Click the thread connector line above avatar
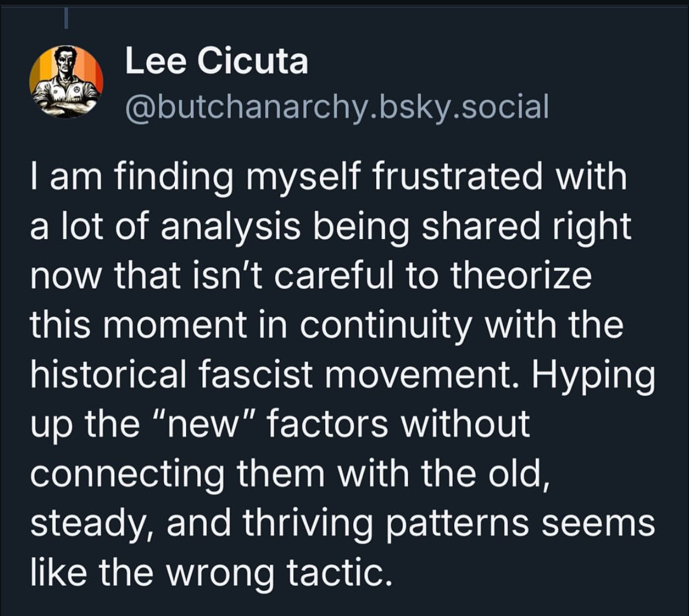This screenshot has height=616, width=689. coord(67,18)
